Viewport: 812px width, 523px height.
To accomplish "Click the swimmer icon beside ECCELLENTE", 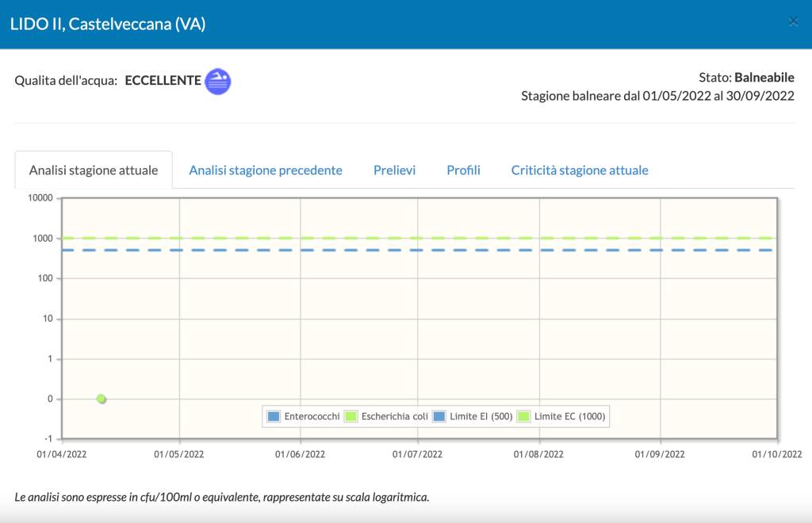I will click(x=217, y=81).
